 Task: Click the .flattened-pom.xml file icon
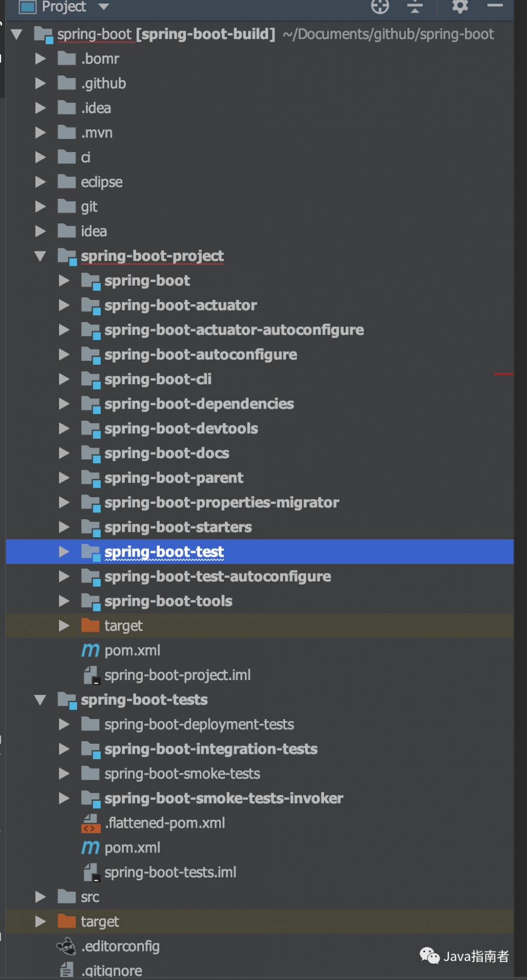tap(91, 823)
